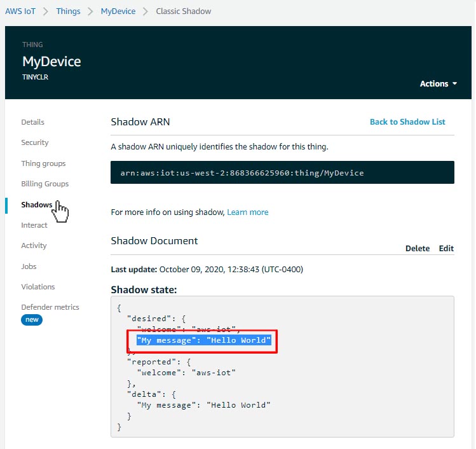Click the Shadow ARN section heading
Screen dimensions: 476x449
140,122
